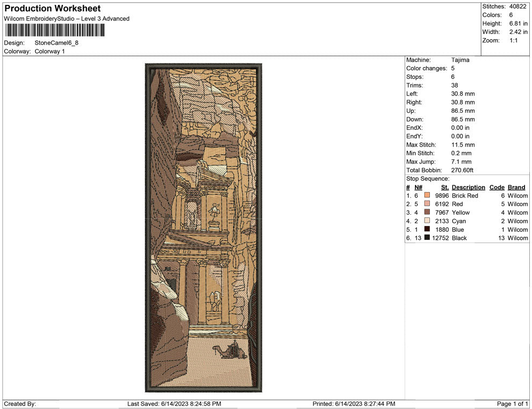Viewport: 532px width, 409px height.
Task: Click the Brand column header
Action: pyautogui.click(x=516, y=187)
